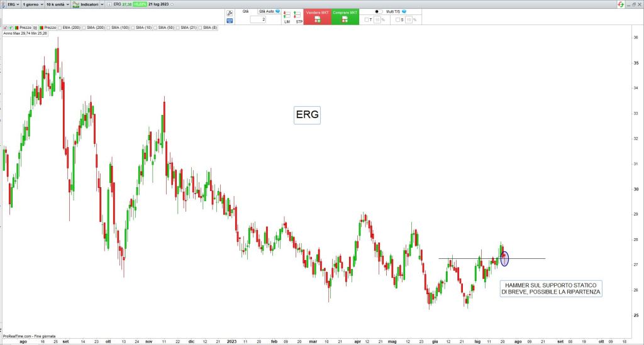Image resolution: width=644 pixels, height=345 pixels.
Task: Enable the SMA (10) checkbox
Action: click(133, 28)
